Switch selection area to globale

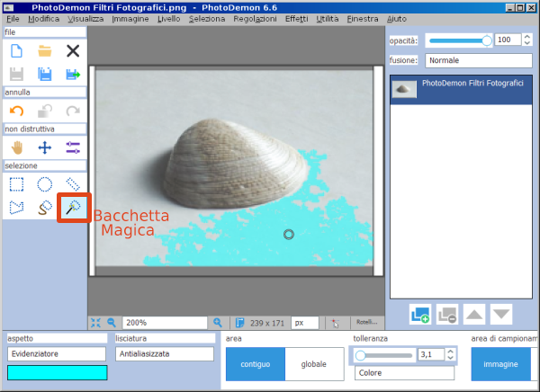coord(313,364)
